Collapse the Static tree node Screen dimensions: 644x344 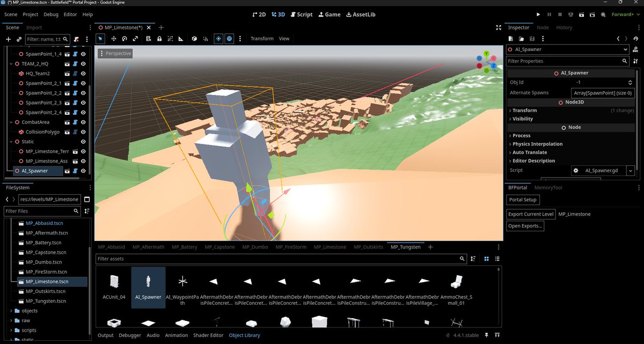pyautogui.click(x=10, y=142)
